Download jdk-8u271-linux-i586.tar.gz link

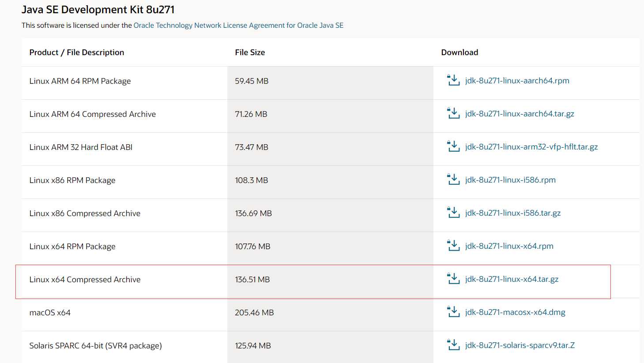[x=513, y=213]
